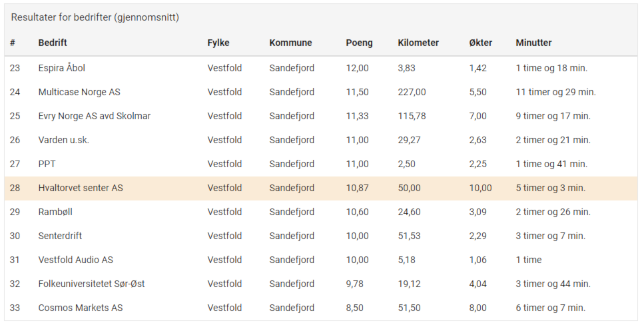
Task: Select the Senterdrift row
Action: click(x=321, y=236)
